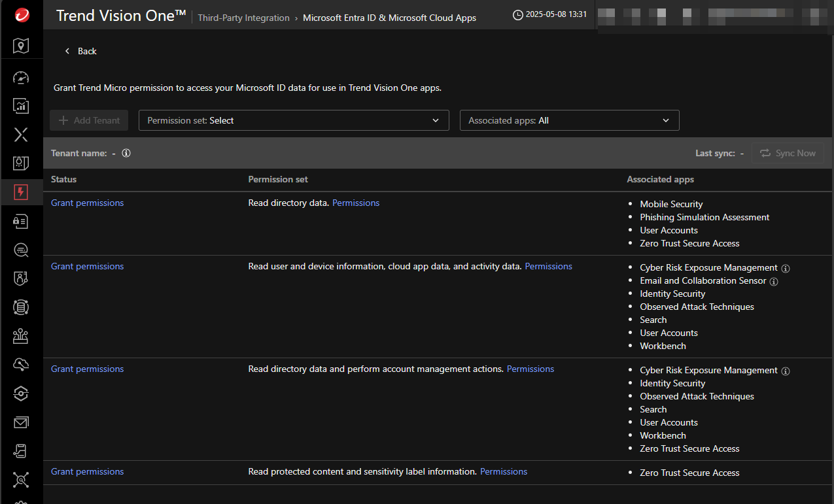Screen dimensions: 834x504
Task: Click the Trend Micro logo icon
Action: [21, 16]
